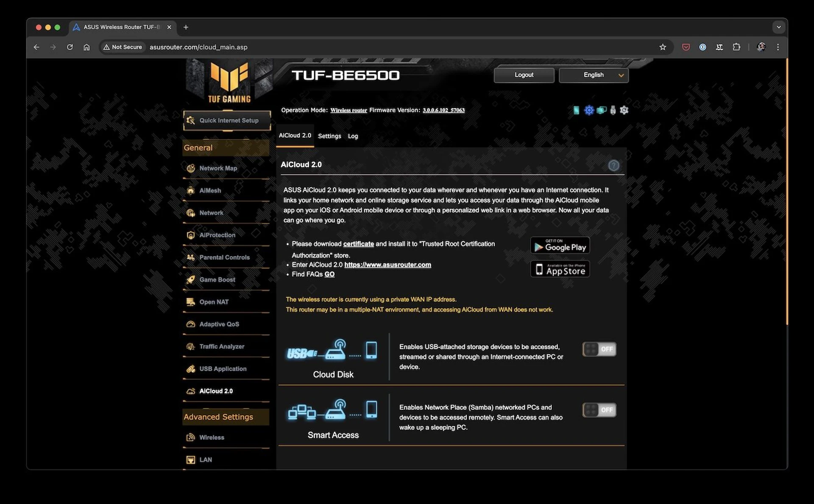
Task: Open the App Store badge
Action: coord(560,269)
